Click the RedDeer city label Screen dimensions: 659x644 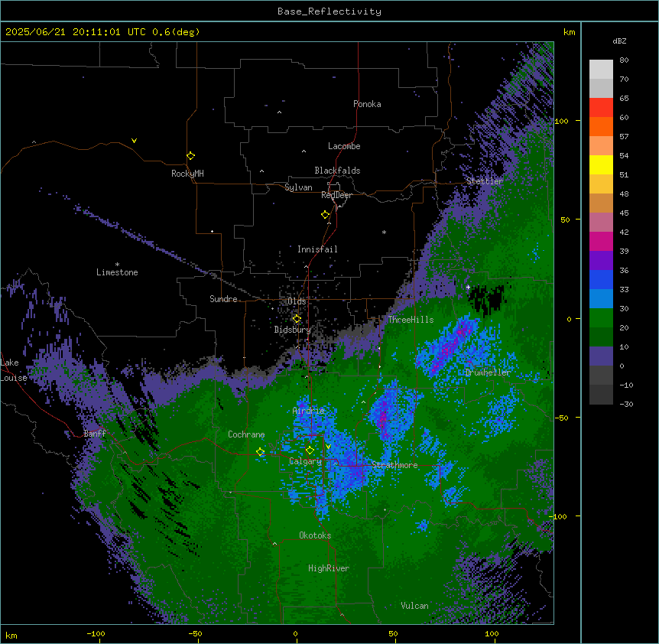(336, 195)
